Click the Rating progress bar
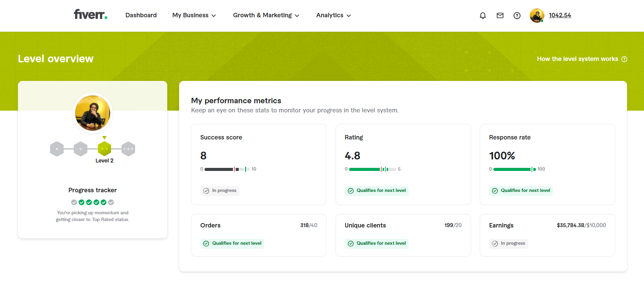The image size is (644, 285). [x=372, y=169]
